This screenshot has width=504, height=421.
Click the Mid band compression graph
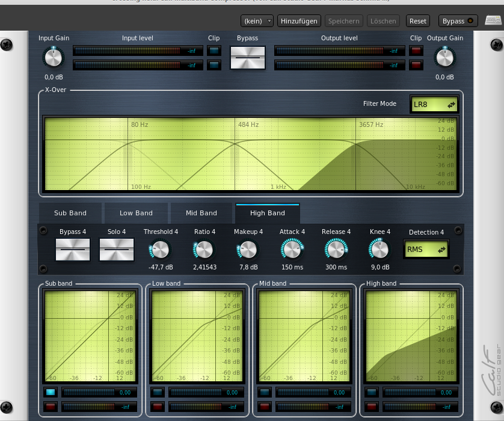pyautogui.click(x=304, y=336)
